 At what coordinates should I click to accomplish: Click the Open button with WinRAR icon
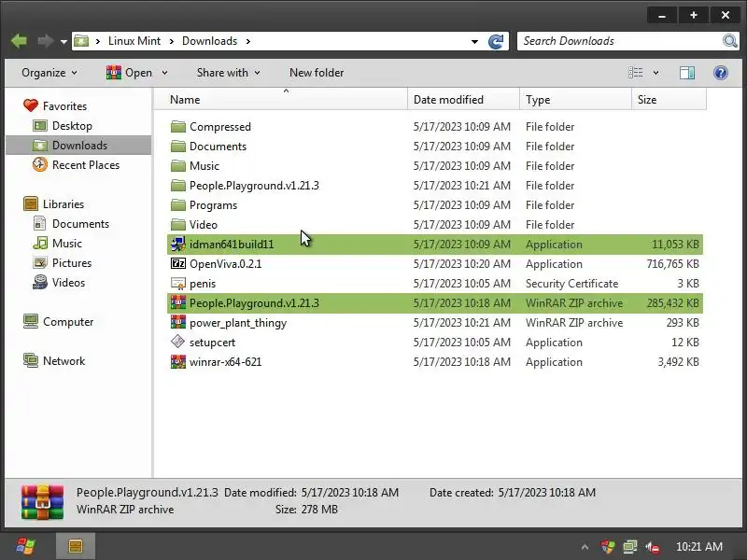(x=129, y=73)
